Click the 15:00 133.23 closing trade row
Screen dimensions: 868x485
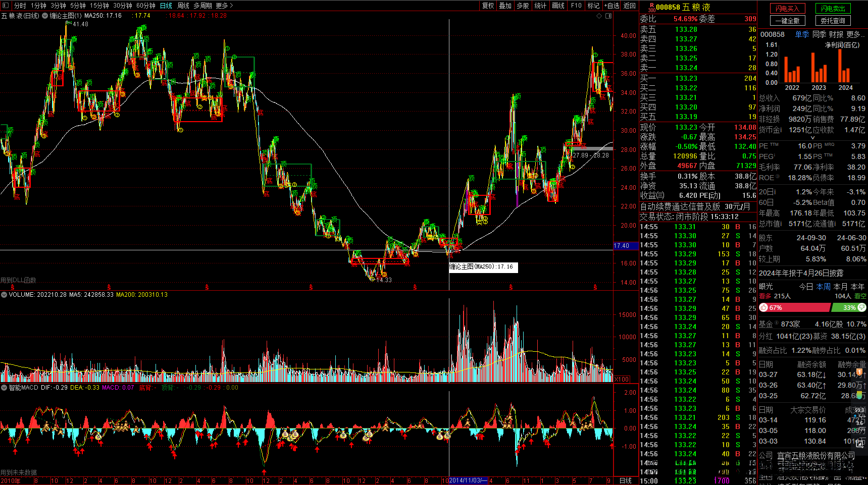(698, 481)
